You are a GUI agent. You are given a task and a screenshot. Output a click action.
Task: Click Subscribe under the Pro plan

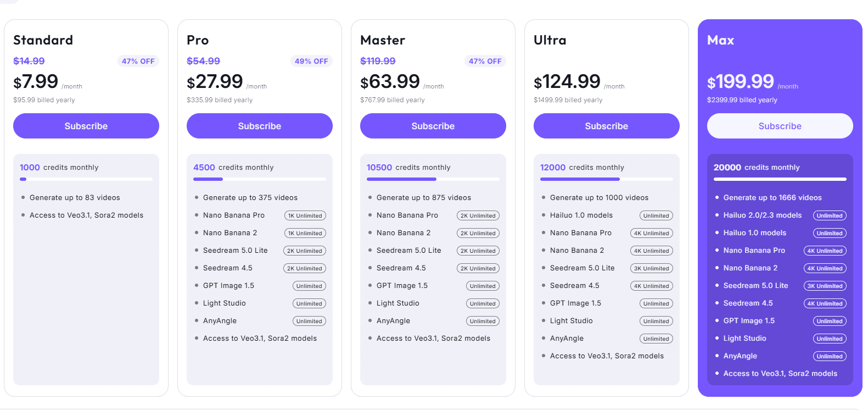(x=260, y=126)
